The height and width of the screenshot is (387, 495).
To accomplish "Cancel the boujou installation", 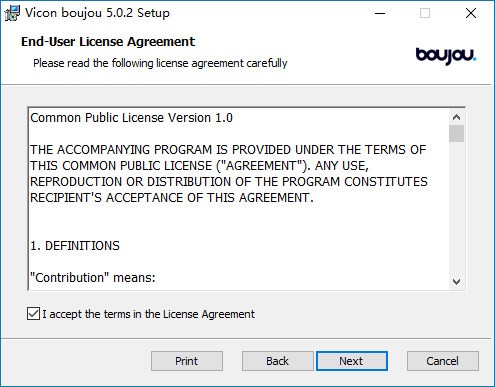I will pos(443,361).
